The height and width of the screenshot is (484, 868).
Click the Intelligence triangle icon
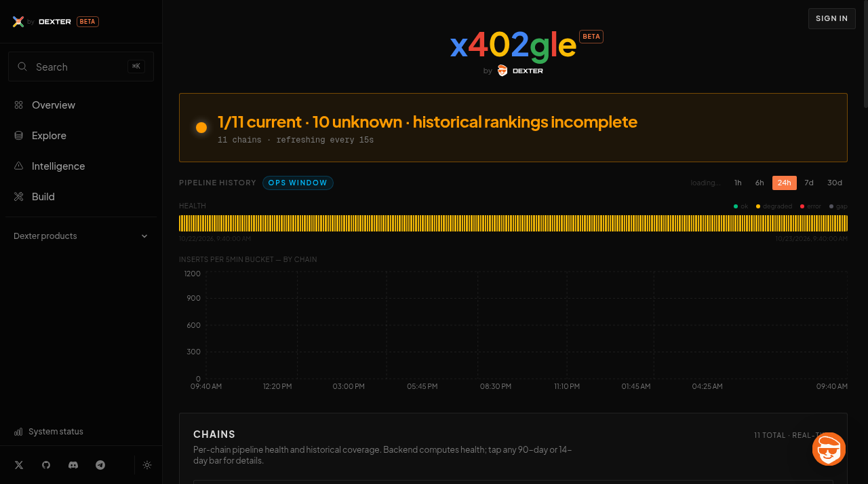pos(18,166)
